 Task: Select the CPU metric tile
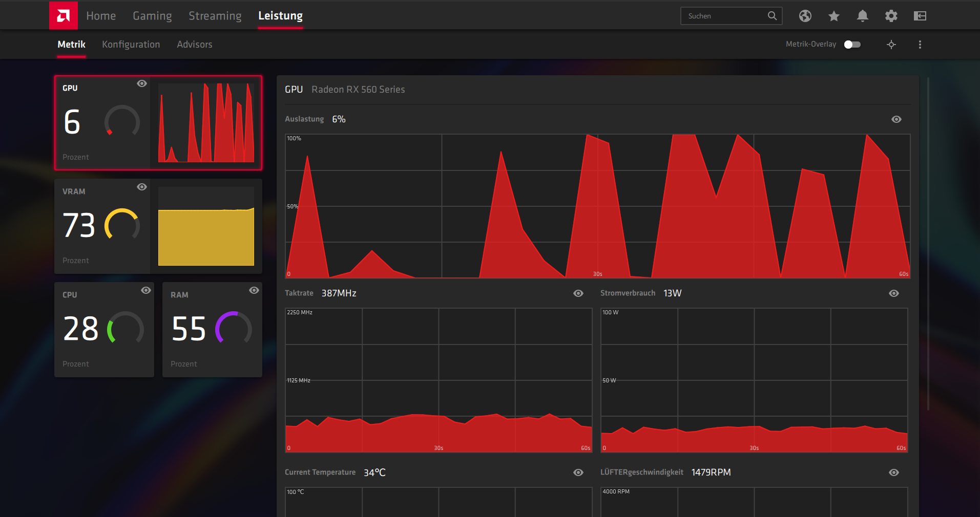pyautogui.click(x=104, y=330)
